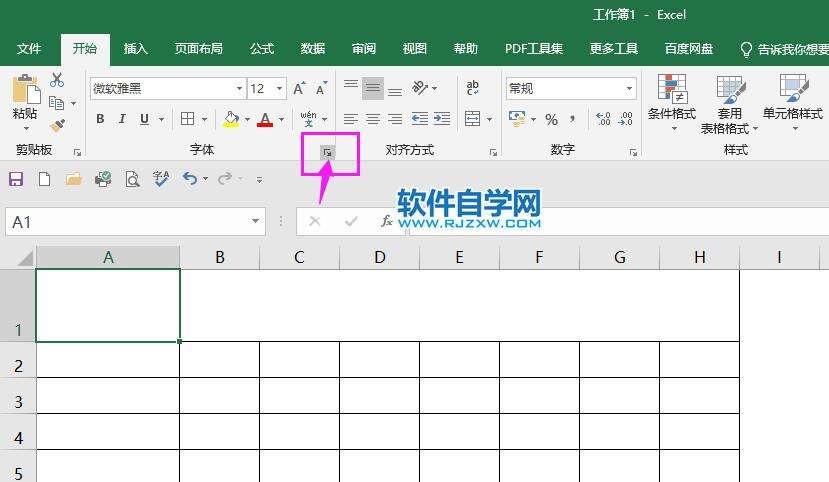
Task: Toggle Bold formatting
Action: pos(100,119)
